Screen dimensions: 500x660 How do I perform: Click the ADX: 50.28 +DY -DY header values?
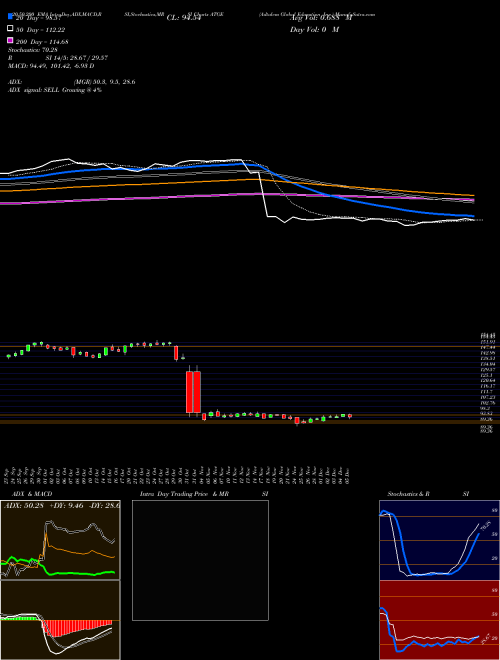pos(61,505)
